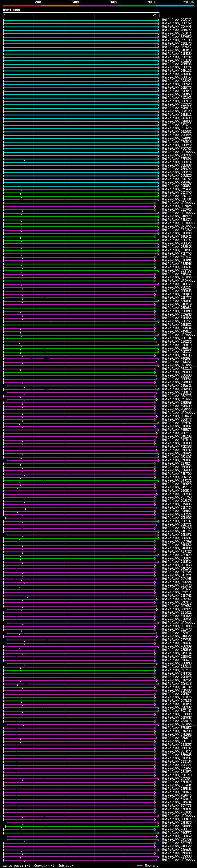Open UniRef100_Q6BCT3 hit

tap(177, 88)
